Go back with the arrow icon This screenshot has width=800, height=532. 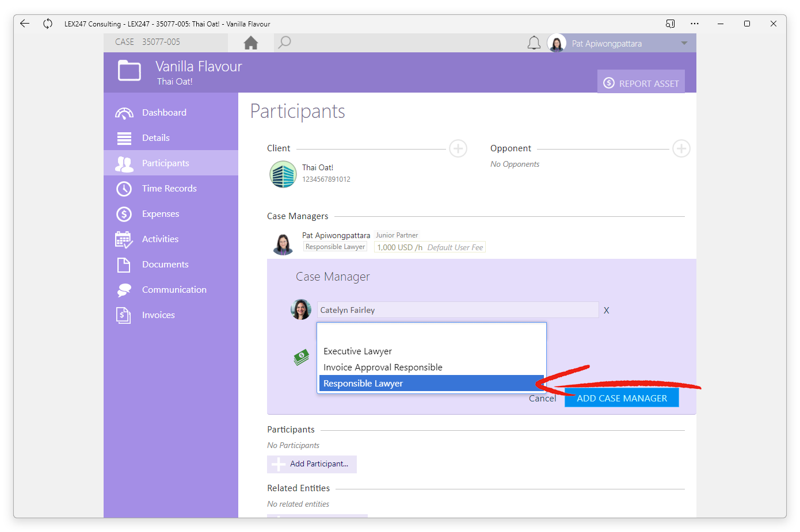(25, 24)
